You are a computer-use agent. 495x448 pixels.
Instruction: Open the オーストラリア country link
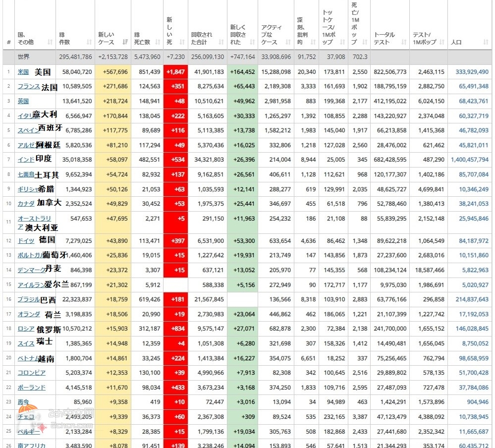pyautogui.click(x=34, y=222)
